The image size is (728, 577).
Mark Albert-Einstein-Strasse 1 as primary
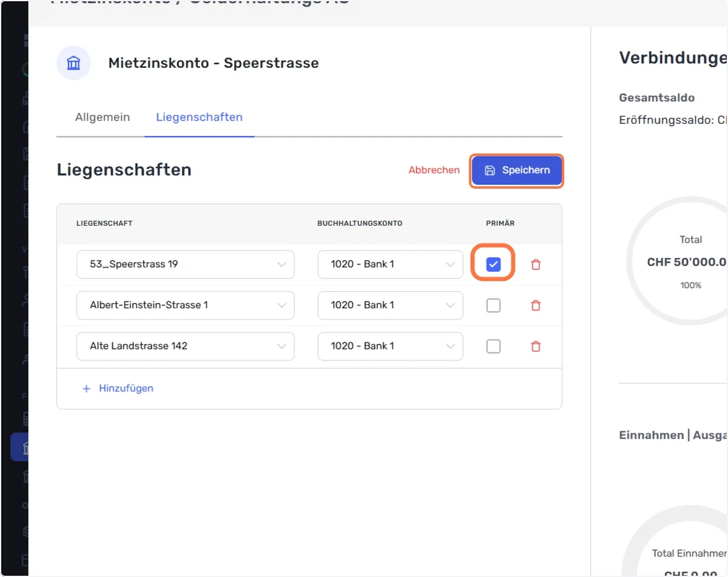(494, 305)
